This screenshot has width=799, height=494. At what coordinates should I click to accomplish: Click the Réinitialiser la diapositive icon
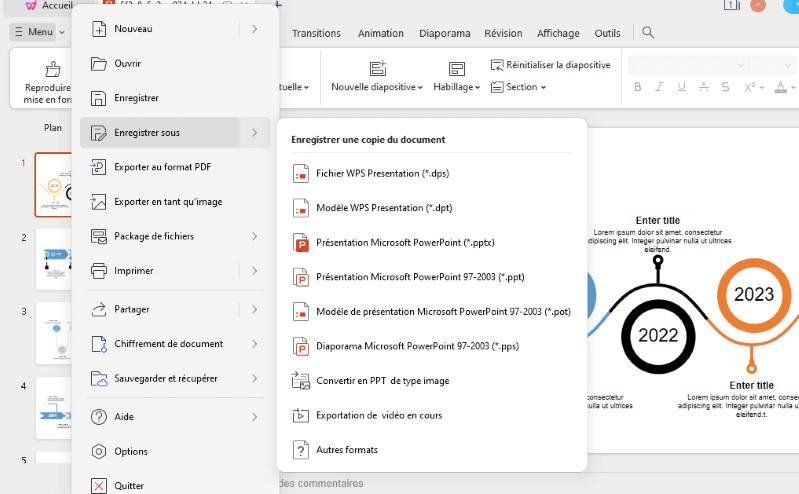[x=497, y=65]
